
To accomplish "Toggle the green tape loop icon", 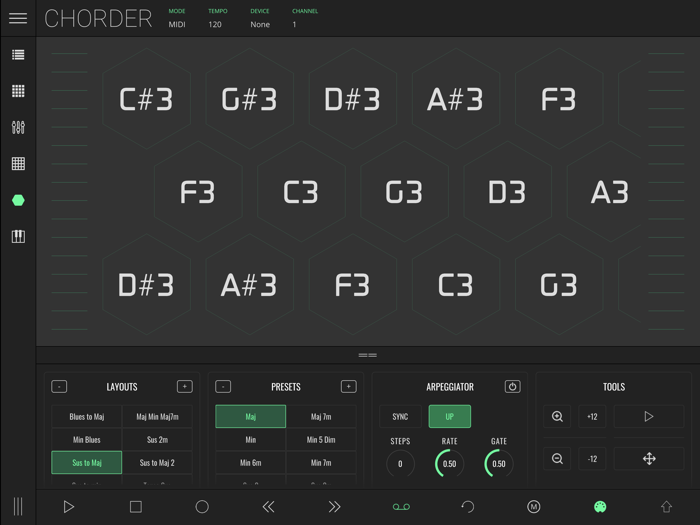I will pyautogui.click(x=401, y=507).
